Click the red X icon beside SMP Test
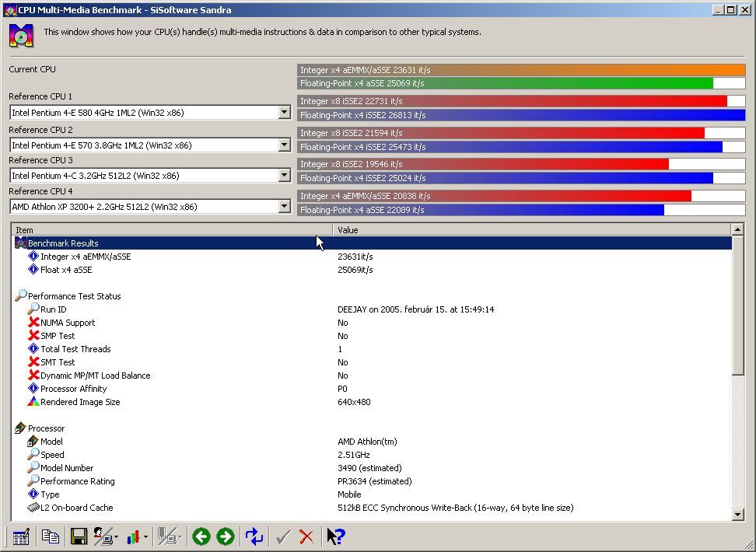Viewport: 756px width, 552px height. pyautogui.click(x=33, y=335)
